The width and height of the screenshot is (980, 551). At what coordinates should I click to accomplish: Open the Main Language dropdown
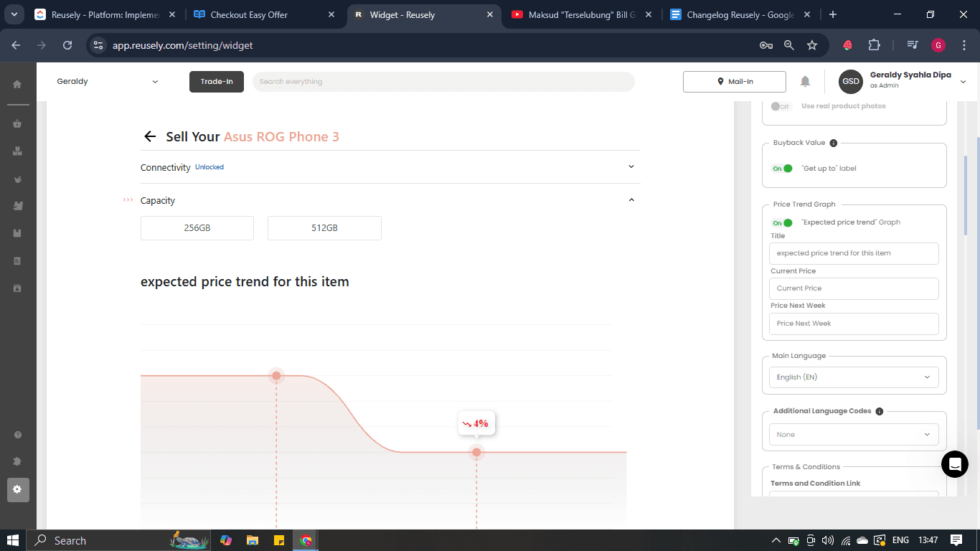[x=854, y=377]
